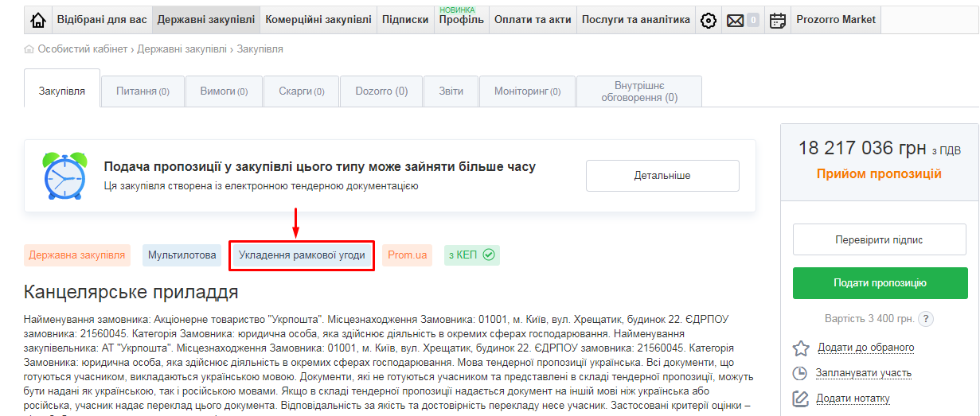
Task: Click the note pencil icon
Action: tap(800, 399)
